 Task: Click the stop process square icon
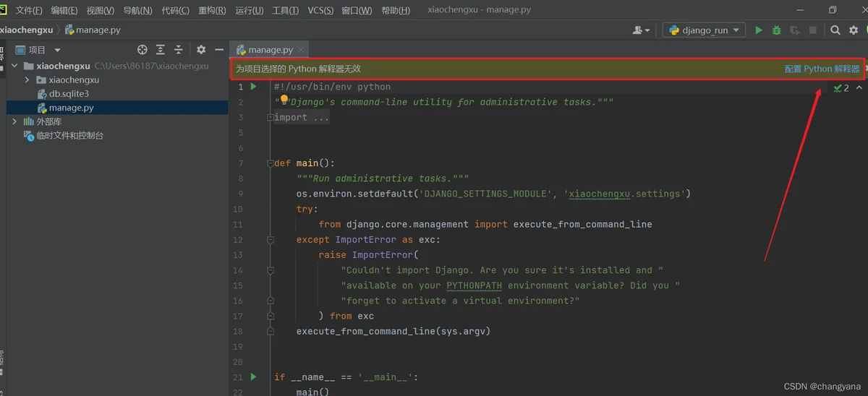coord(813,30)
